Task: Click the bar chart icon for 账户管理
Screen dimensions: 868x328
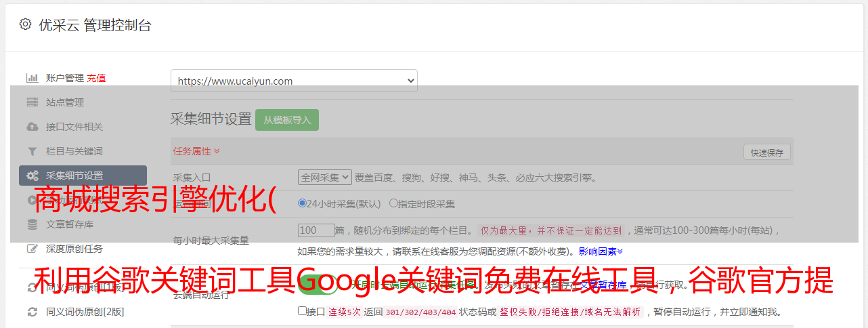Action: [x=32, y=78]
